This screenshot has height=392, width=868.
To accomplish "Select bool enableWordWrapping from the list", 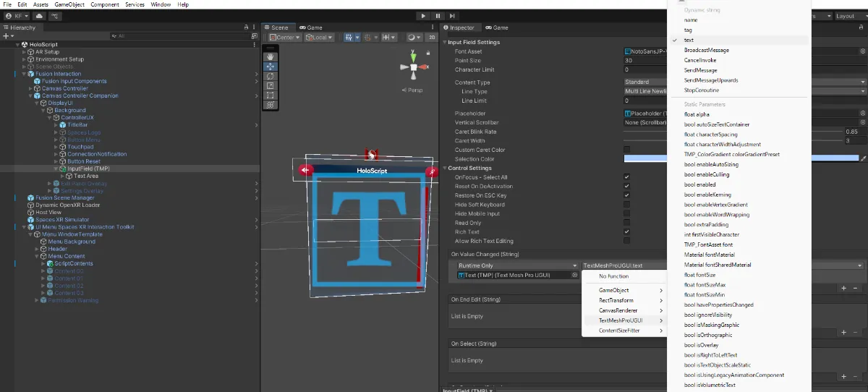I will [716, 215].
